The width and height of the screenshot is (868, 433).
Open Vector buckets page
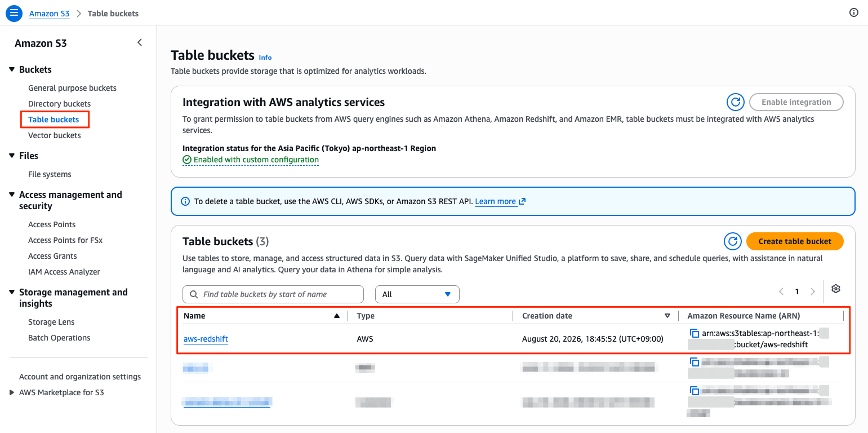click(x=55, y=135)
